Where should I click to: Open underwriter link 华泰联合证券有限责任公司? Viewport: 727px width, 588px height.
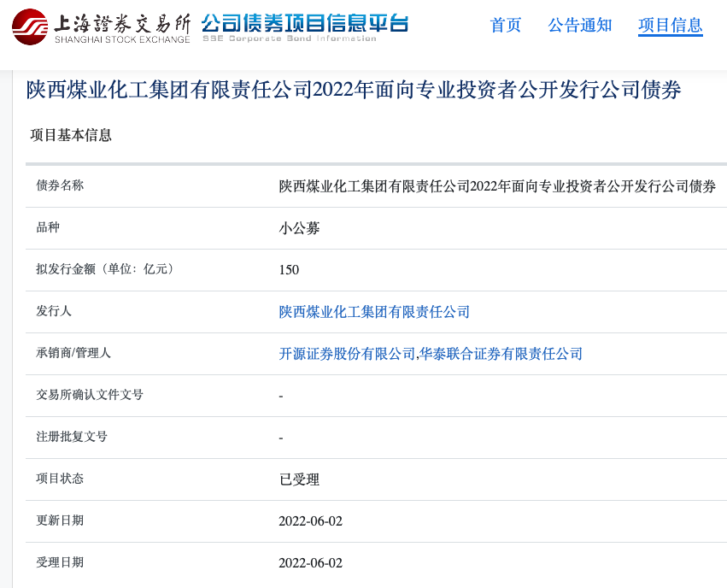tap(501, 354)
